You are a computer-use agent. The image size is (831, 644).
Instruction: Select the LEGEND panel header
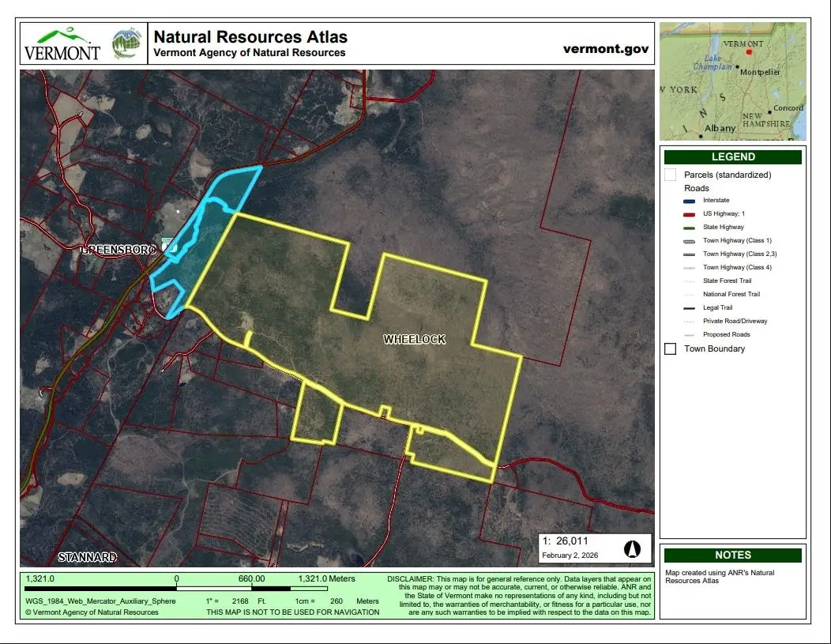(x=732, y=157)
